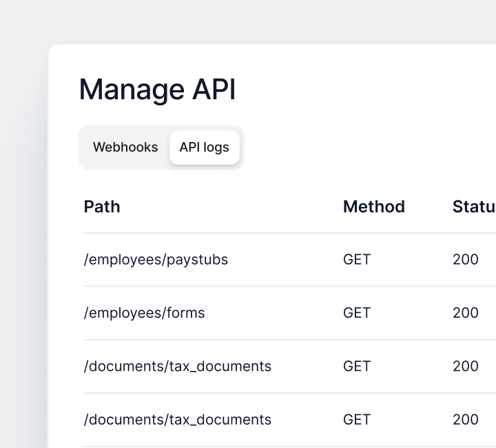Viewport: 496px width, 448px height.
Task: Click the Manage API page heading
Action: click(x=157, y=90)
